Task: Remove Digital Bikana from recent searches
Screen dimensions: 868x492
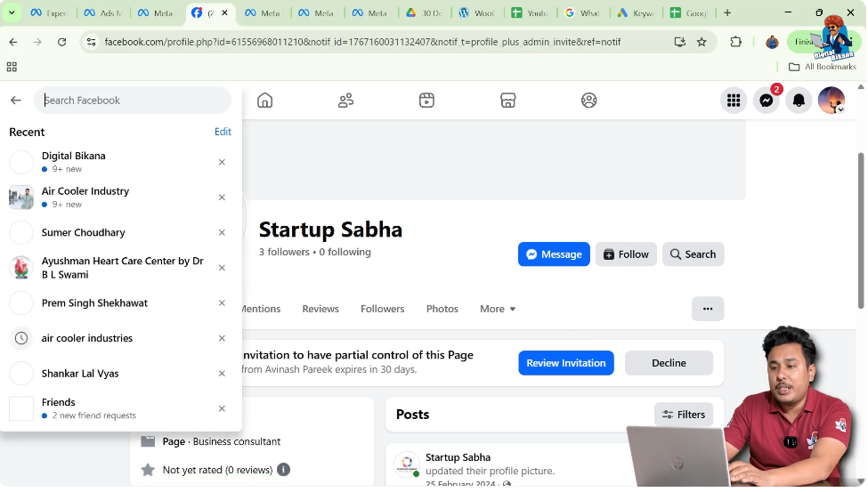Action: [222, 162]
